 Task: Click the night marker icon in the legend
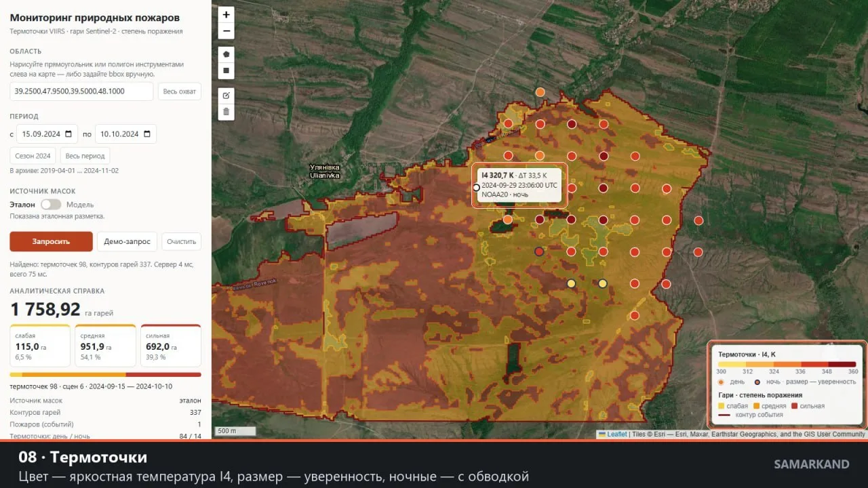[x=757, y=382]
